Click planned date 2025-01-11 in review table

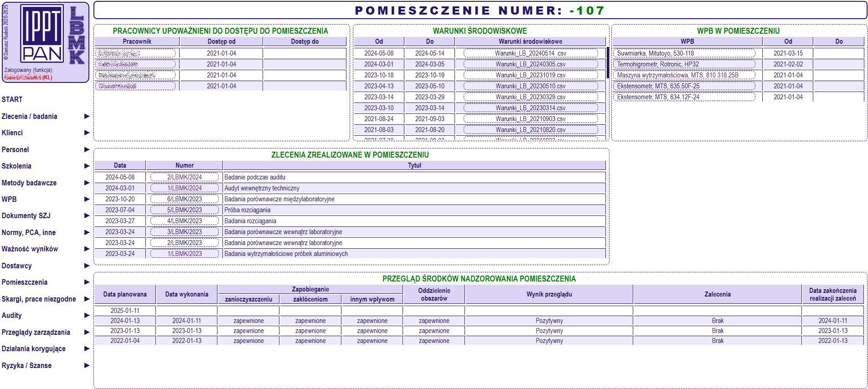(x=125, y=311)
